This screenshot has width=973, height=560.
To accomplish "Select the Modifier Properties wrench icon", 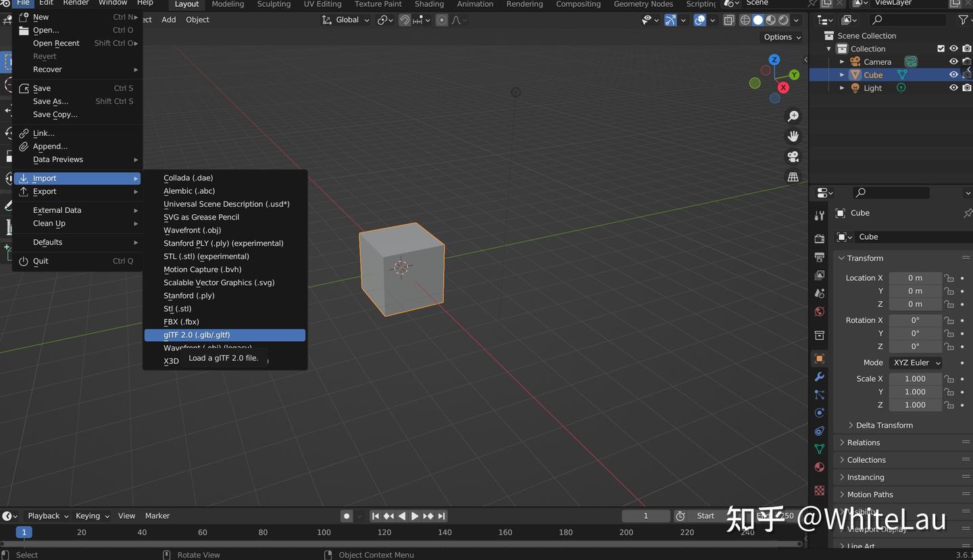I will pyautogui.click(x=820, y=376).
